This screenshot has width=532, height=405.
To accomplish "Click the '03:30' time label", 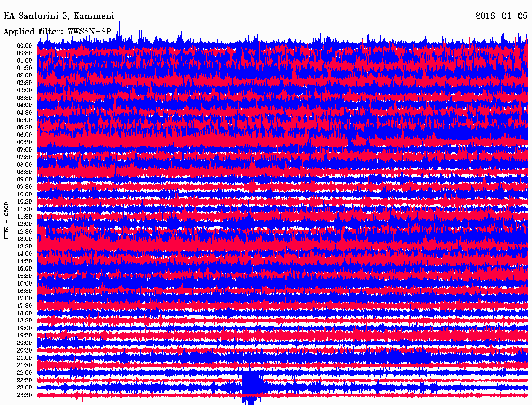I will tap(24, 98).
